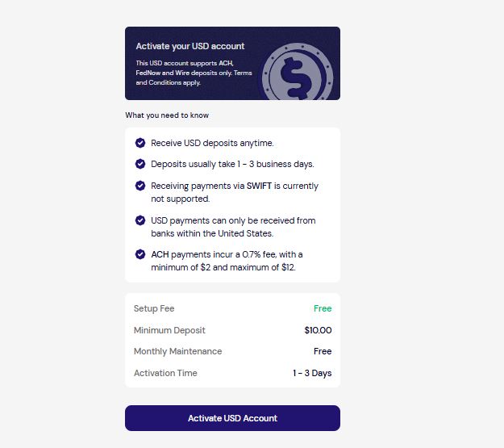Click the Activate USD Account button
504x448 pixels.
click(x=232, y=418)
